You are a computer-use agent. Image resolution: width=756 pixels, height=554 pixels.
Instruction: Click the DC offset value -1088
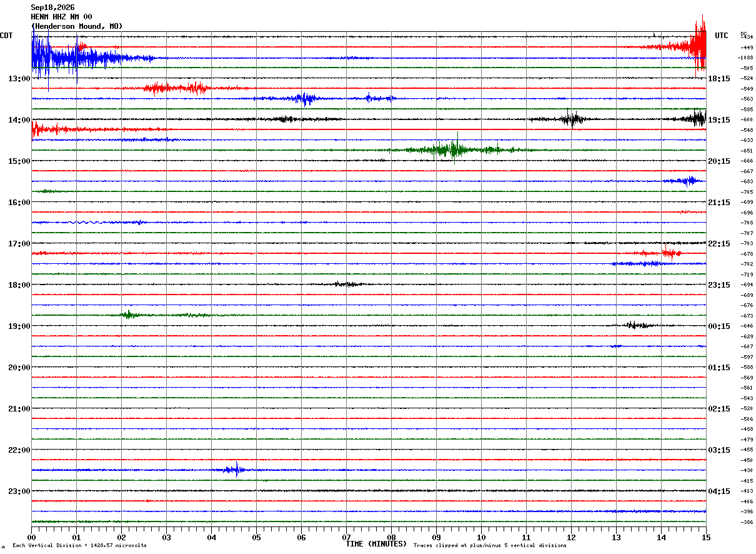click(x=745, y=58)
